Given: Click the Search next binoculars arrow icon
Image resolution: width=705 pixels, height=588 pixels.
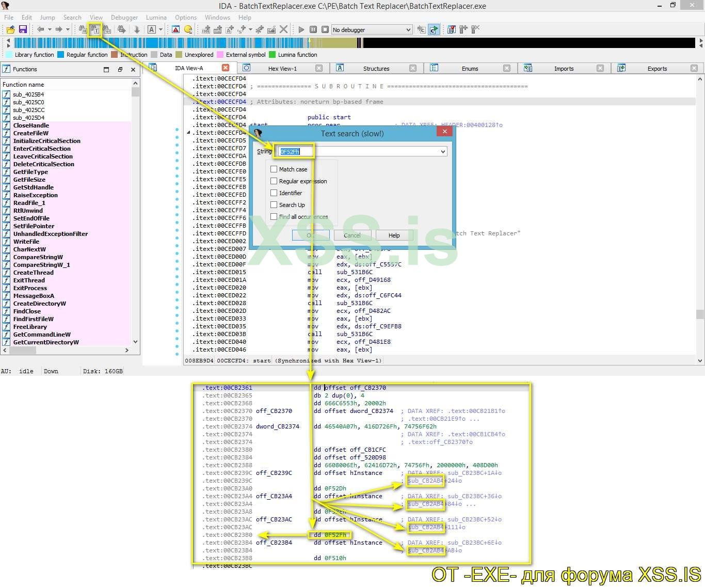Looking at the screenshot, I should pos(122,29).
